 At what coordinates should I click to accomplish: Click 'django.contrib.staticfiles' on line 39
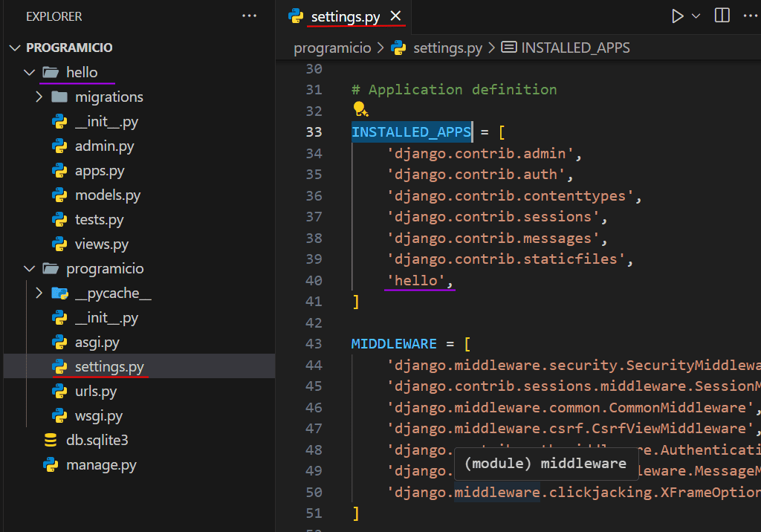[506, 259]
